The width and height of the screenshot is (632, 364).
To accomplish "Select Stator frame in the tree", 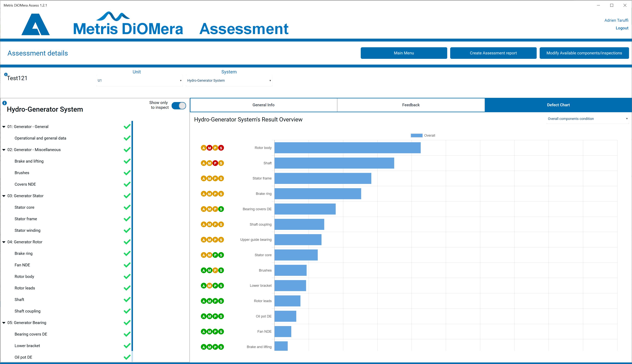I will point(26,219).
